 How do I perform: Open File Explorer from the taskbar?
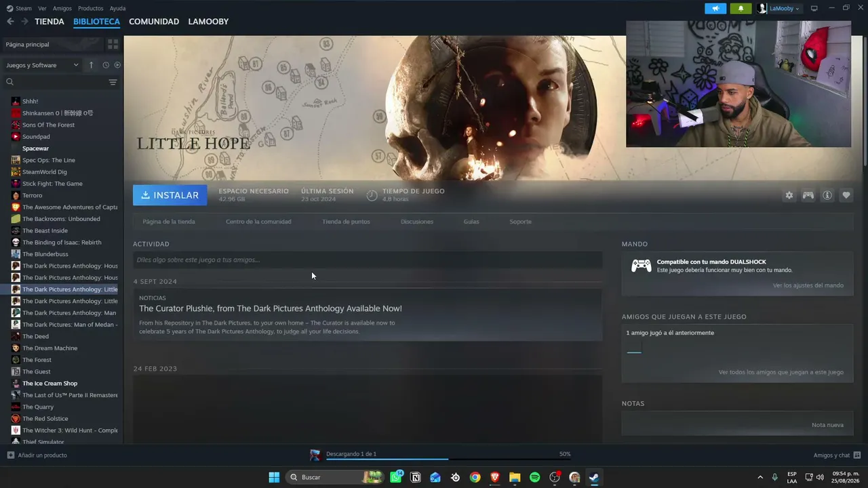click(x=515, y=477)
